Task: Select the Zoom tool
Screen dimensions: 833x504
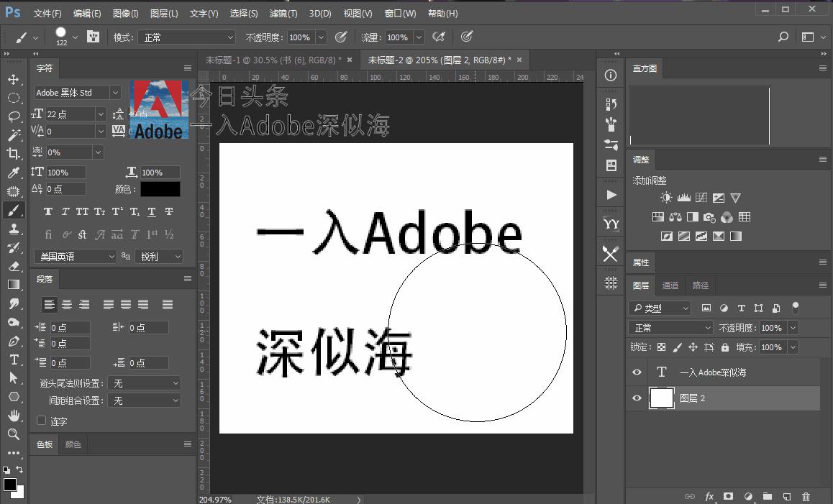Action: point(13,434)
